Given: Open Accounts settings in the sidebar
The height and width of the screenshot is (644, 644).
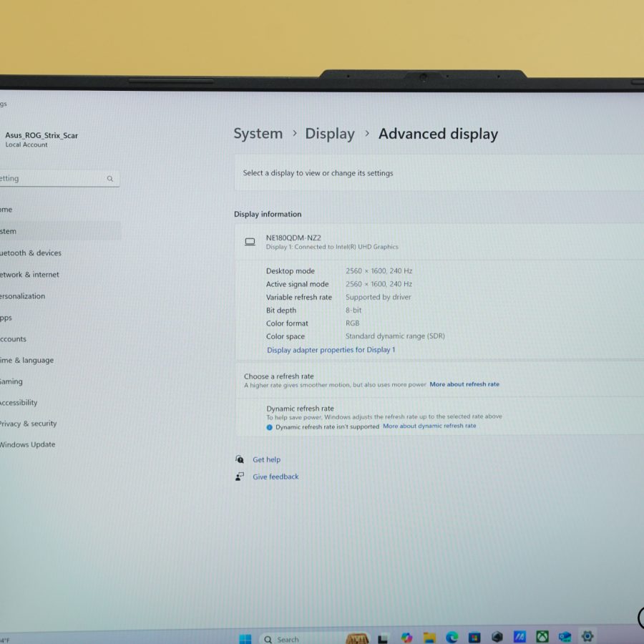Looking at the screenshot, I should (13, 339).
